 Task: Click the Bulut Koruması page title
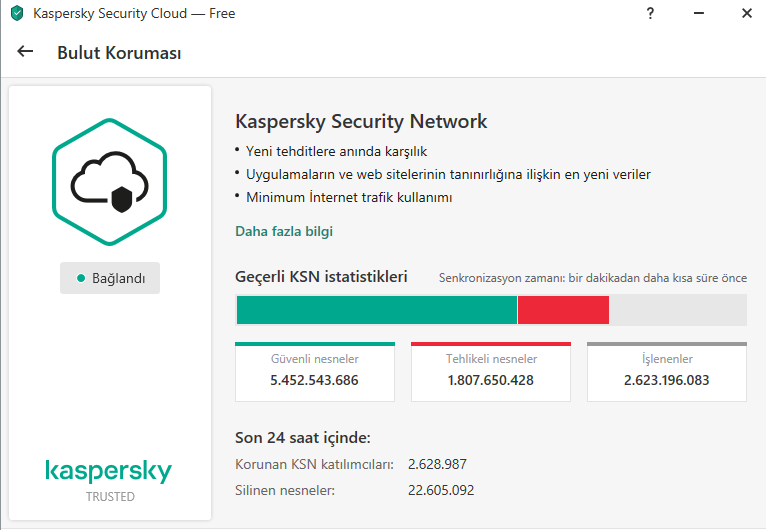tap(119, 53)
